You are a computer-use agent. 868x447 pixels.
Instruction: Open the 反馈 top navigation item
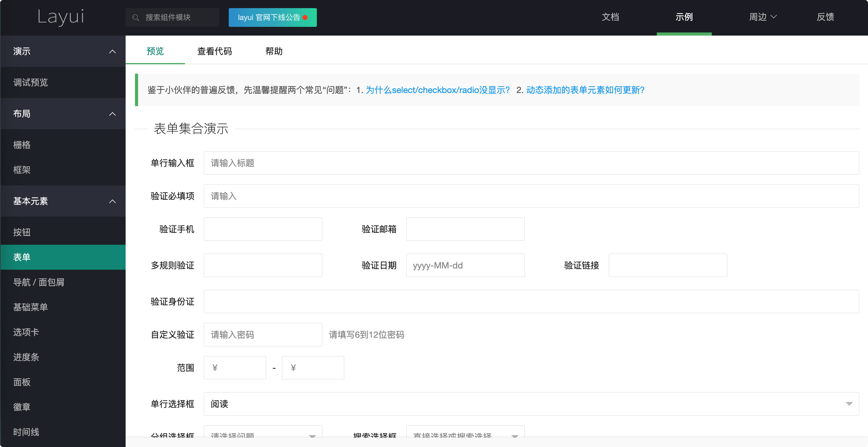pyautogui.click(x=825, y=17)
